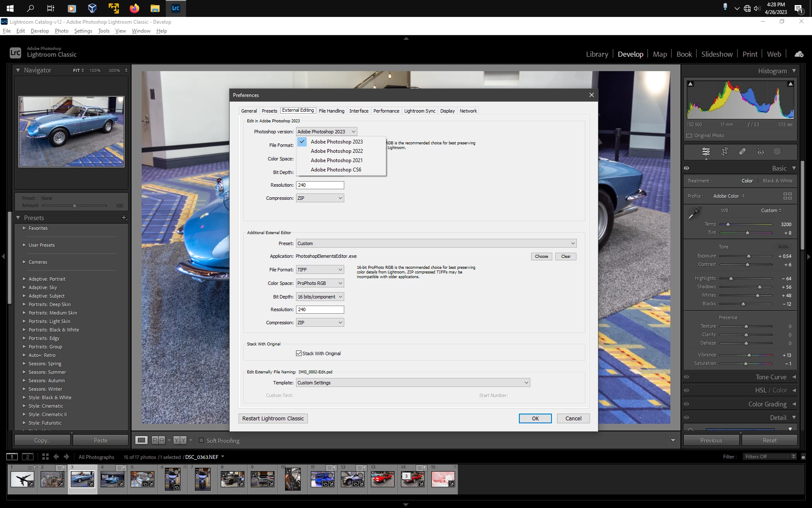Image resolution: width=812 pixels, height=508 pixels.
Task: Switch to the File Handling tab
Action: tap(332, 111)
